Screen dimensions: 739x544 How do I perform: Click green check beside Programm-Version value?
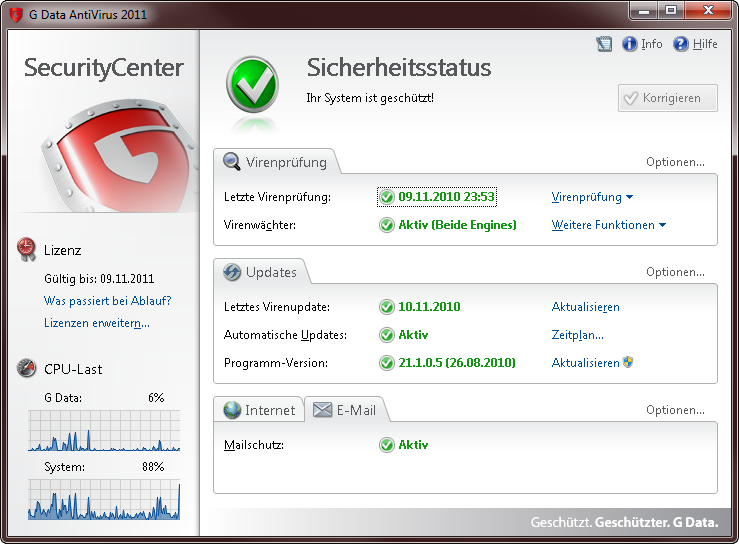tap(387, 363)
